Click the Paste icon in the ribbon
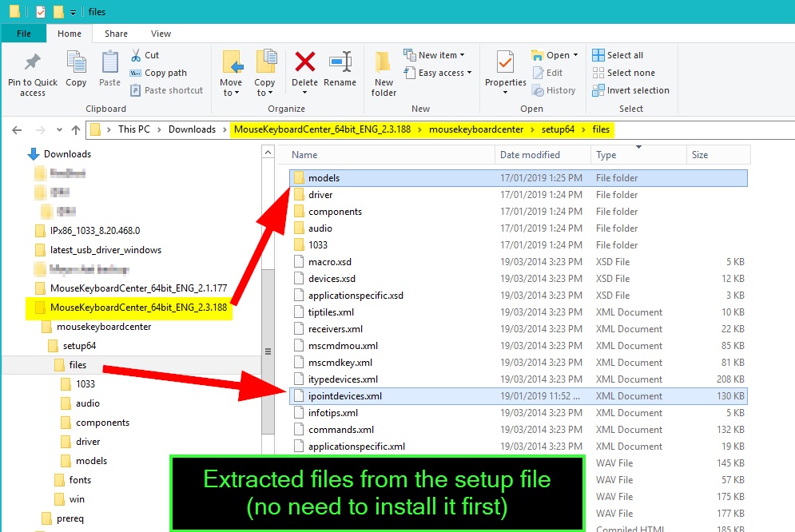 109,63
